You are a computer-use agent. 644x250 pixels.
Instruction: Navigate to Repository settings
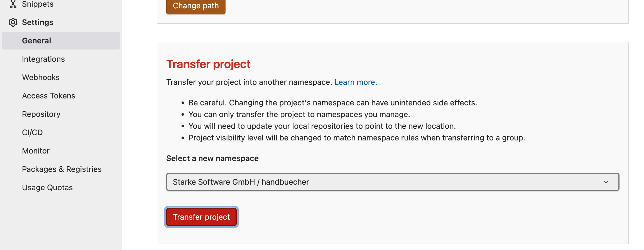(x=41, y=114)
